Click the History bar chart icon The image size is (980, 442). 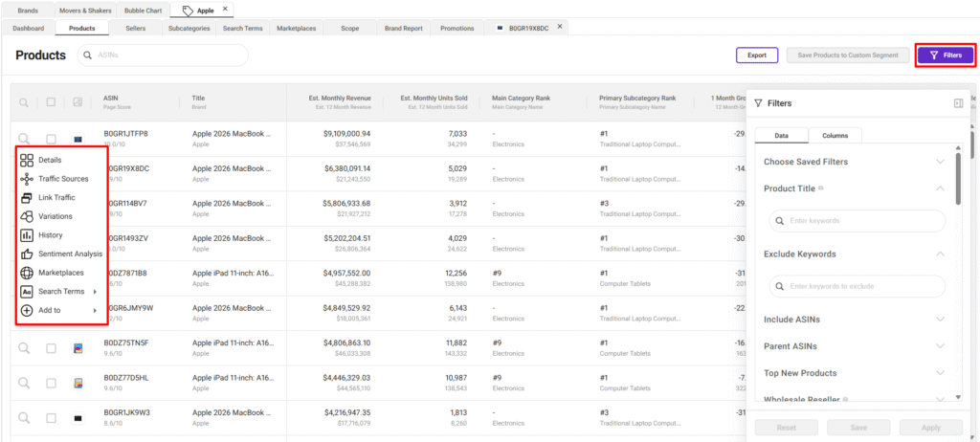click(27, 235)
